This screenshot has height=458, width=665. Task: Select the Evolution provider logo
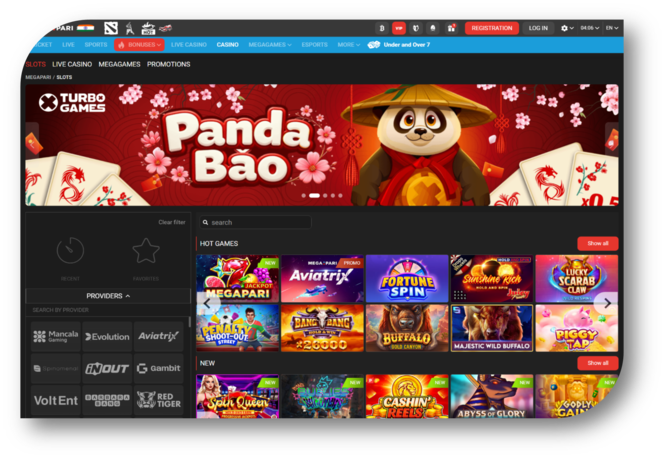click(x=107, y=337)
